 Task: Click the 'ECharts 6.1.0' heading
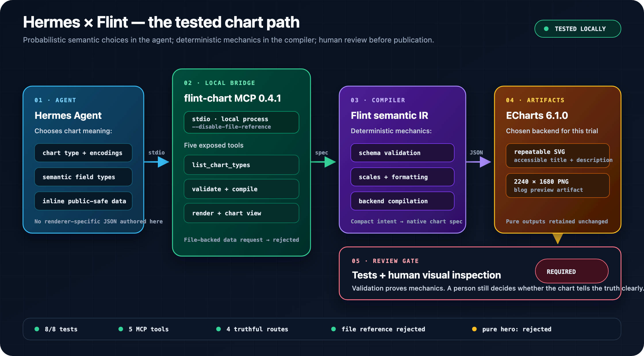click(537, 115)
